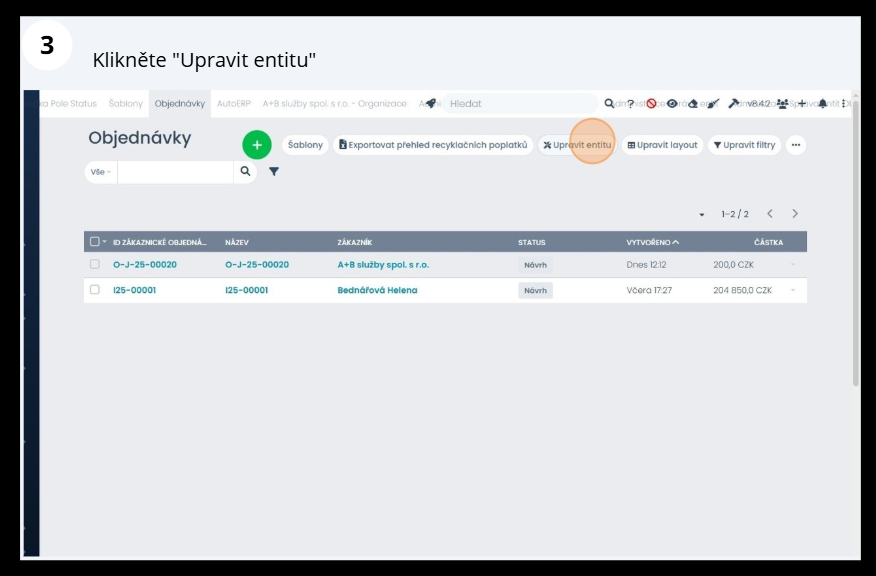Open order ID link O-J-25-00020 in first column
Image resolution: width=876 pixels, height=576 pixels.
click(x=145, y=264)
